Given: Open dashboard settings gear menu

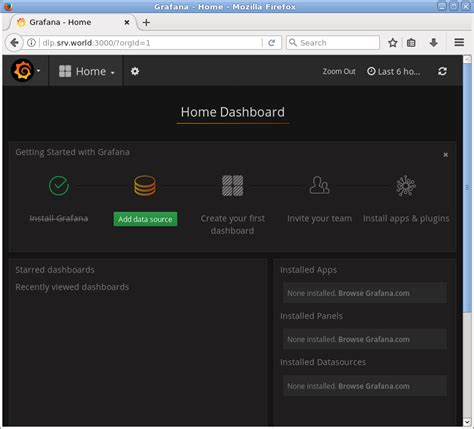Looking at the screenshot, I should pos(135,71).
